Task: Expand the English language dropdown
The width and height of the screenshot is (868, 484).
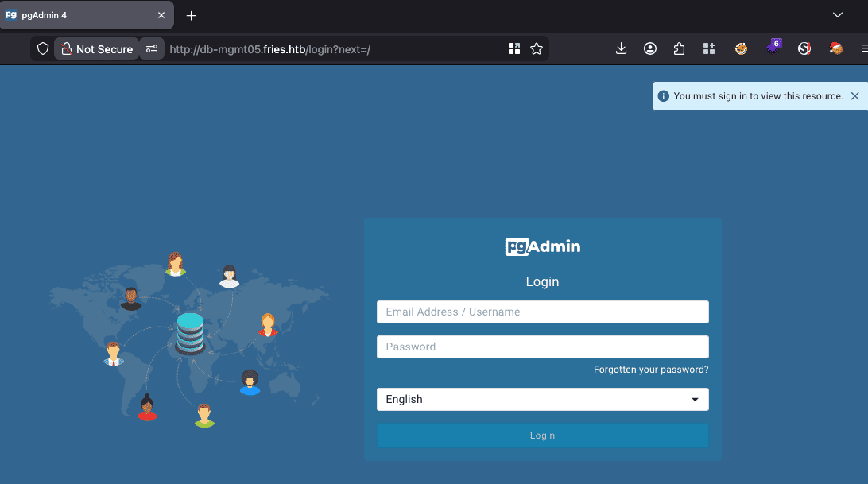Action: coord(542,399)
